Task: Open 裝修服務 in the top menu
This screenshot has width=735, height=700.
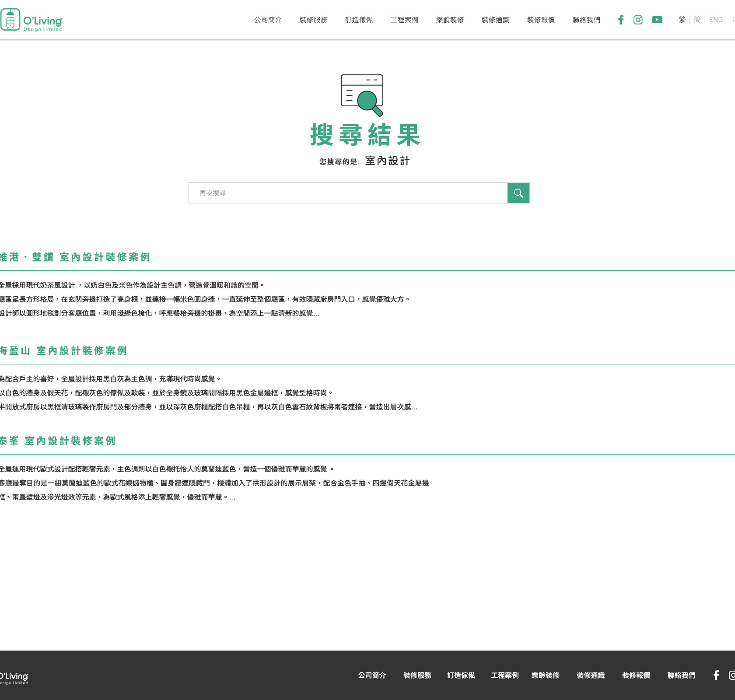Action: pos(313,20)
